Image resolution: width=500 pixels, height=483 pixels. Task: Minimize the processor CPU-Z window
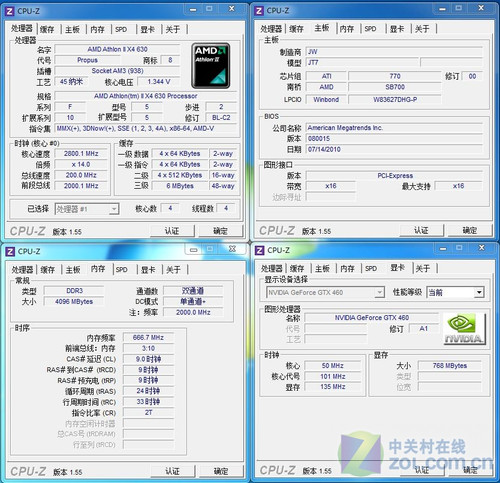click(193, 10)
